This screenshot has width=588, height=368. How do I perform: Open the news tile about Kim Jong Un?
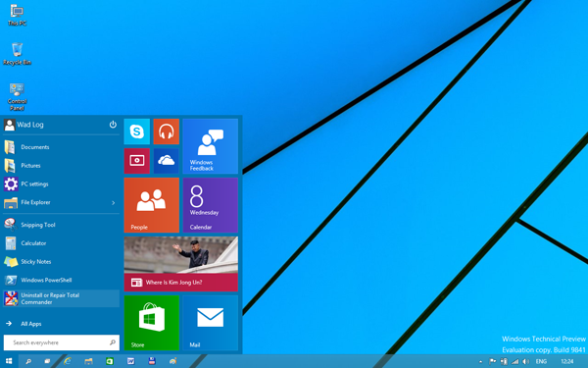click(181, 264)
